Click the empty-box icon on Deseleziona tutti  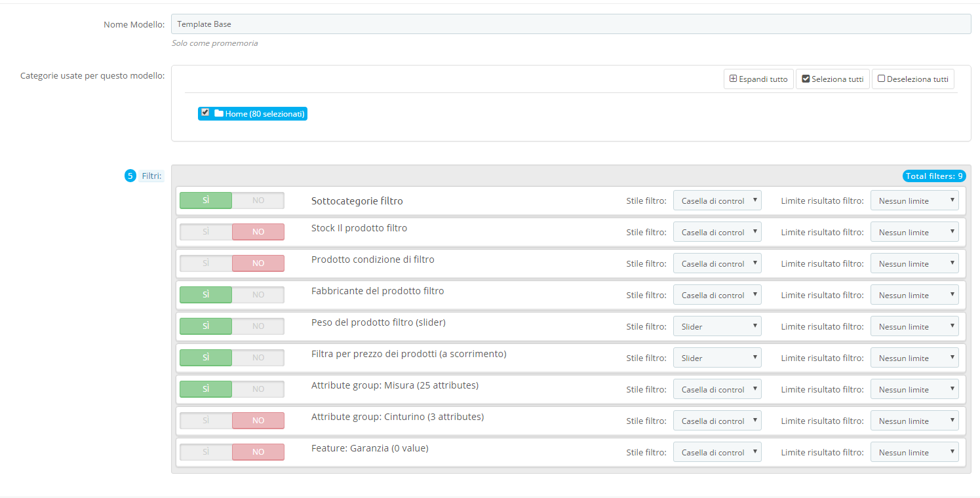(880, 79)
